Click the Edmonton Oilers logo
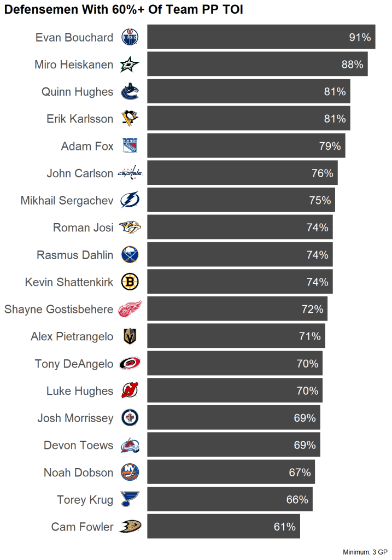Image resolution: width=392 pixels, height=560 pixels. pos(130,37)
